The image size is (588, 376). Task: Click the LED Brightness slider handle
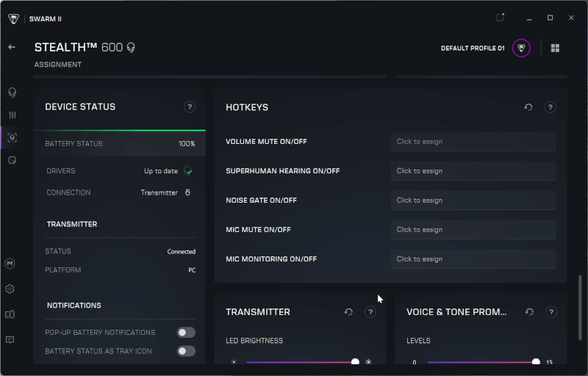coord(355,362)
